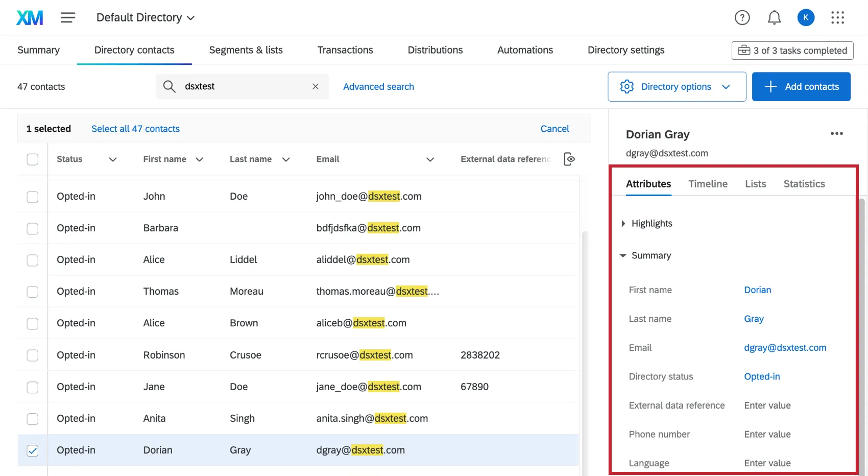Open the Email column sort dropdown
This screenshot has width=868, height=476.
(430, 159)
